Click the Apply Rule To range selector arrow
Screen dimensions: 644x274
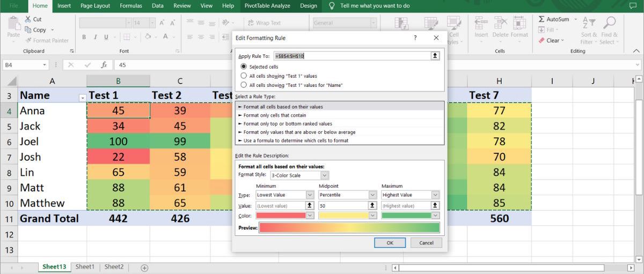click(435, 56)
